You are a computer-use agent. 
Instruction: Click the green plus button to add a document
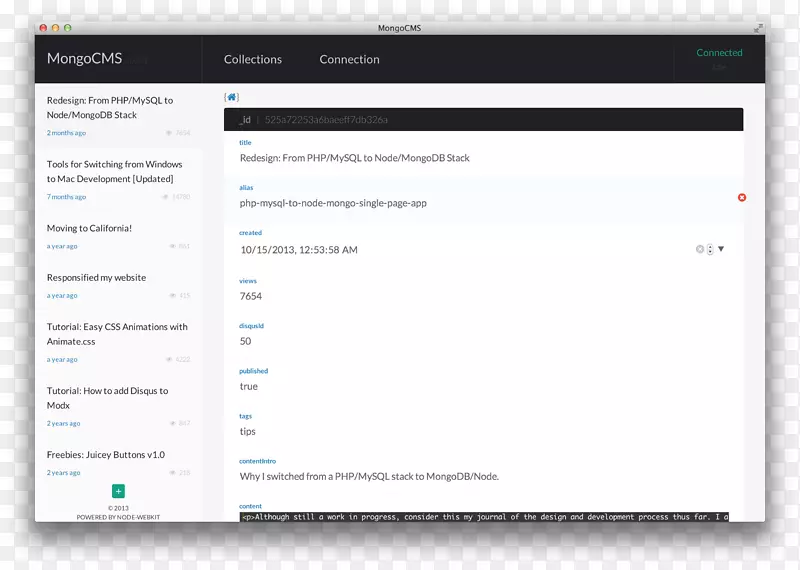click(118, 491)
